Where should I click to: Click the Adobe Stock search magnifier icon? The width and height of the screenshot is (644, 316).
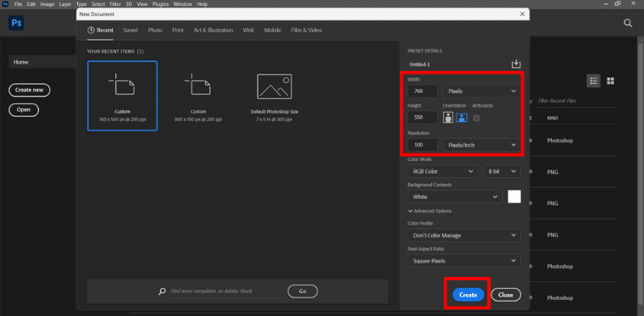coord(162,291)
